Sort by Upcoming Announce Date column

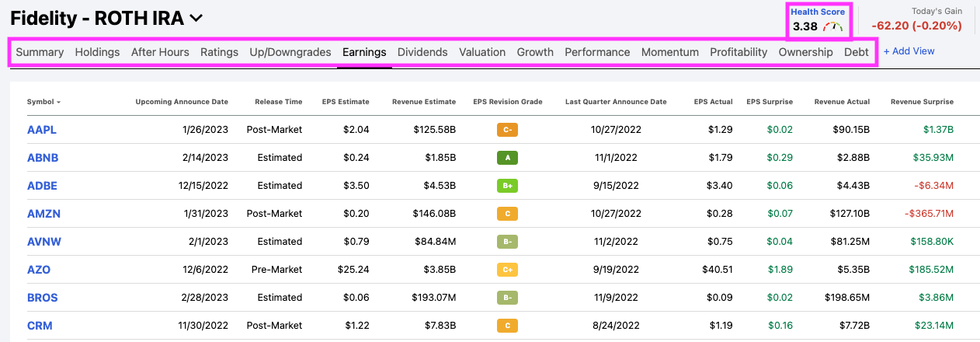pyautogui.click(x=182, y=102)
